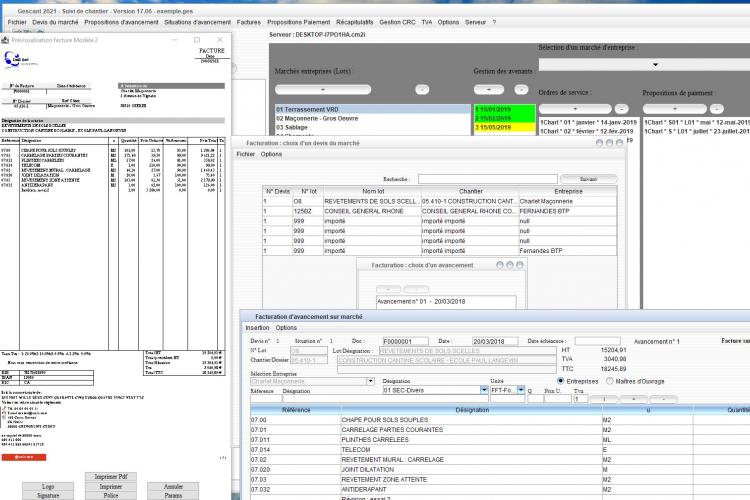Image resolution: width=750 pixels, height=500 pixels.
Task: Open the Serveur menu
Action: [x=475, y=22]
